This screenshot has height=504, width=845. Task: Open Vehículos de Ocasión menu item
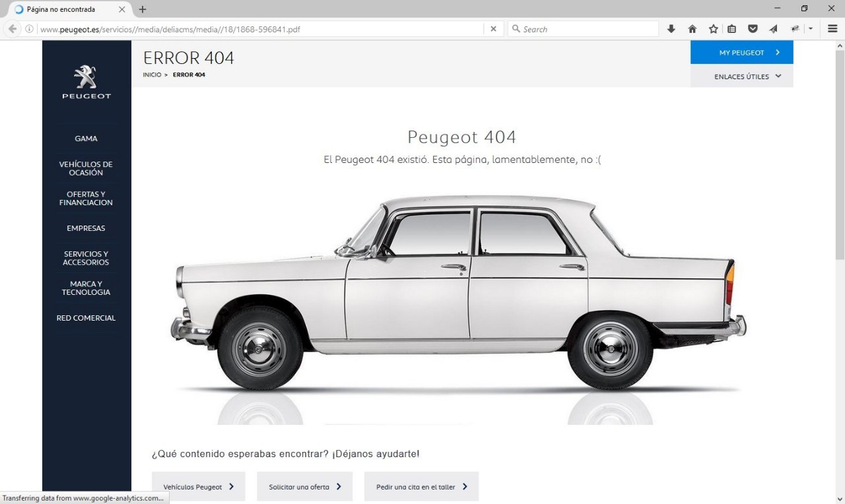click(86, 168)
